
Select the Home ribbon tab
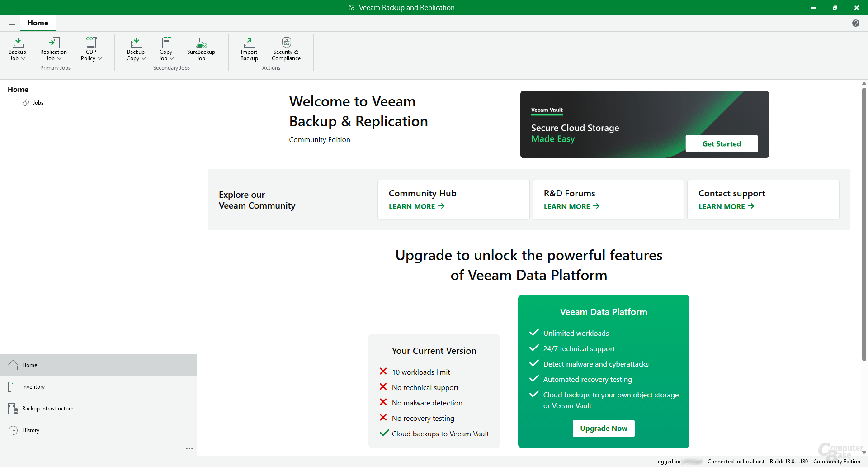(x=38, y=23)
